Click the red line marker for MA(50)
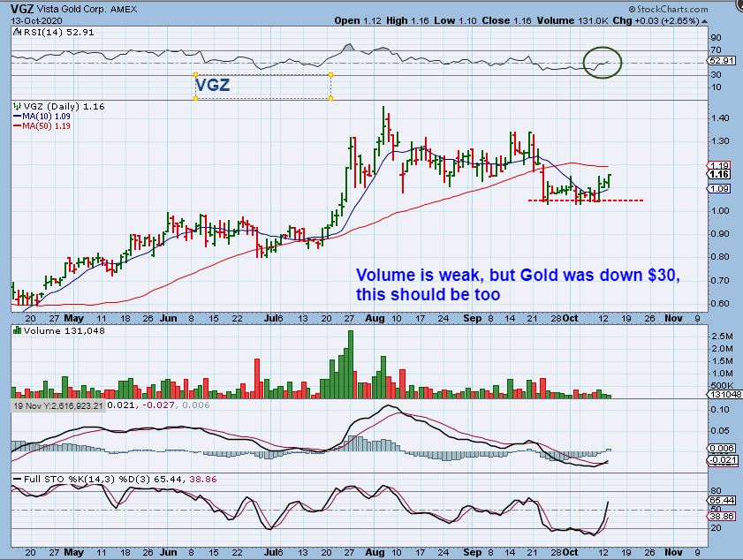 (x=18, y=126)
